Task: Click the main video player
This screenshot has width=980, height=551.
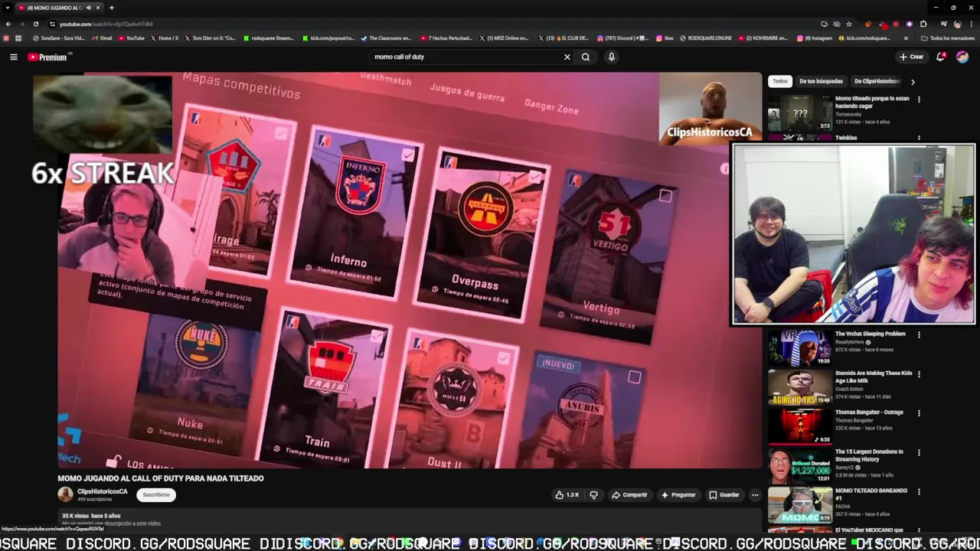Action: pos(410,269)
